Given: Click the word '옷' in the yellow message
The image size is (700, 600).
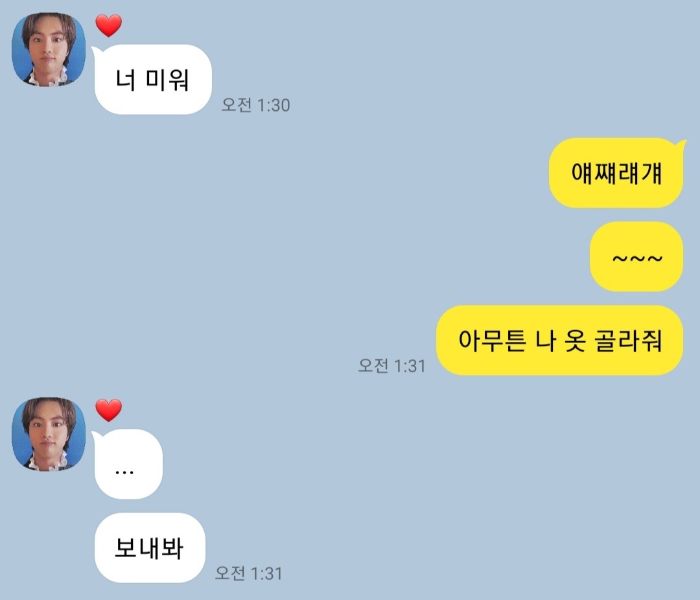Looking at the screenshot, I should click(575, 341).
